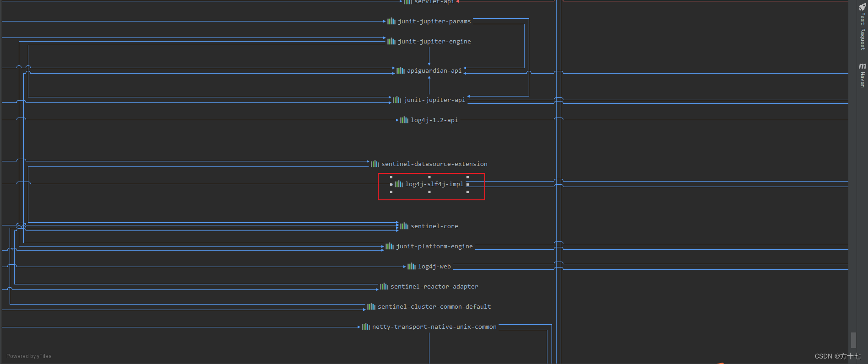
Task: Select the log4j-1.2-api node label
Action: 434,120
